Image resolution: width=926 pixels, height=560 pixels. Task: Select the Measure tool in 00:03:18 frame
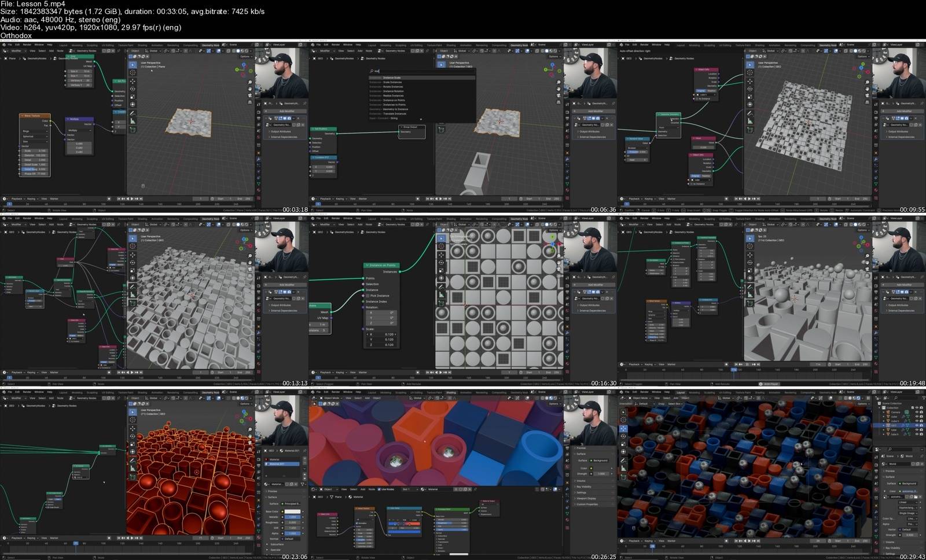pos(133,121)
